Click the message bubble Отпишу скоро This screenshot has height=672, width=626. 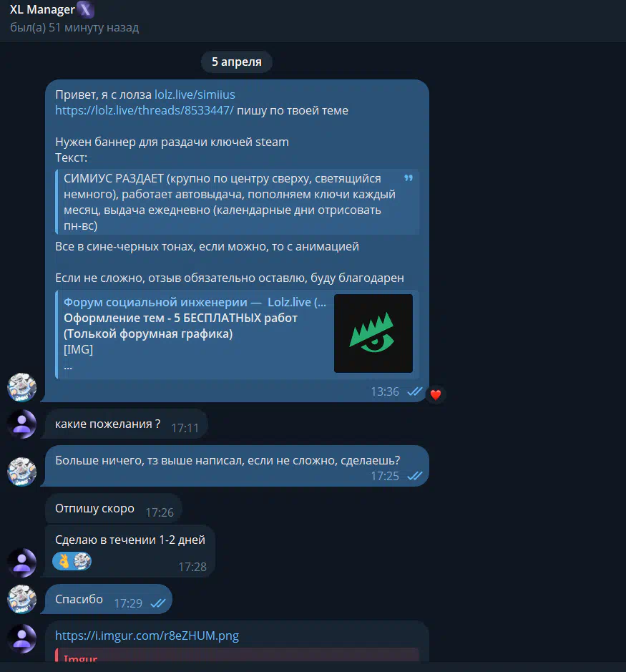point(114,509)
